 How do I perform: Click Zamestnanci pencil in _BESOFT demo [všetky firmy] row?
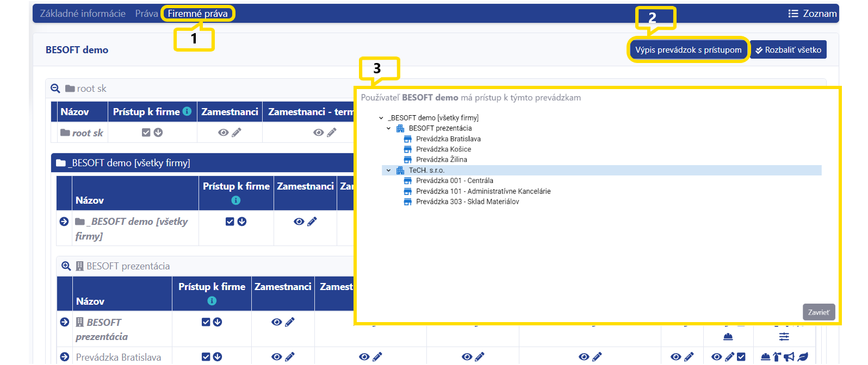click(312, 221)
